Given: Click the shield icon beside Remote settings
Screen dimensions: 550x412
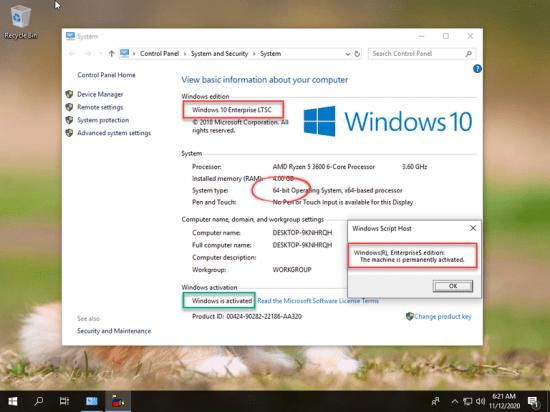Looking at the screenshot, I should (69, 107).
